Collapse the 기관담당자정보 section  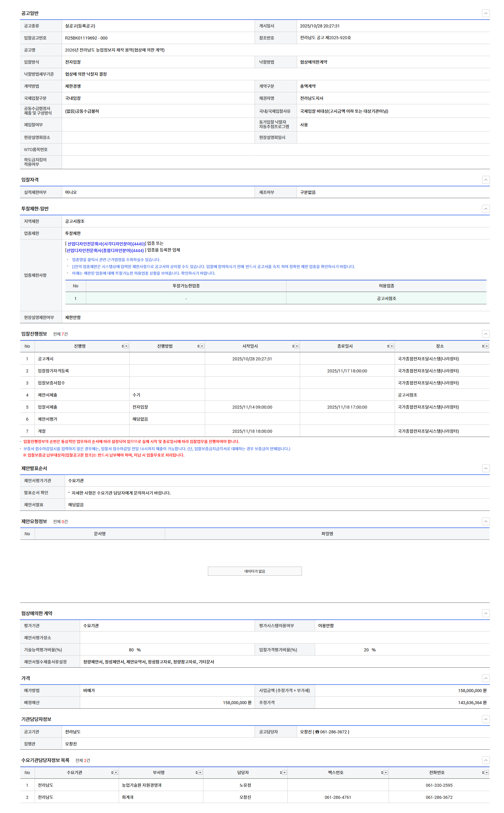point(486,719)
